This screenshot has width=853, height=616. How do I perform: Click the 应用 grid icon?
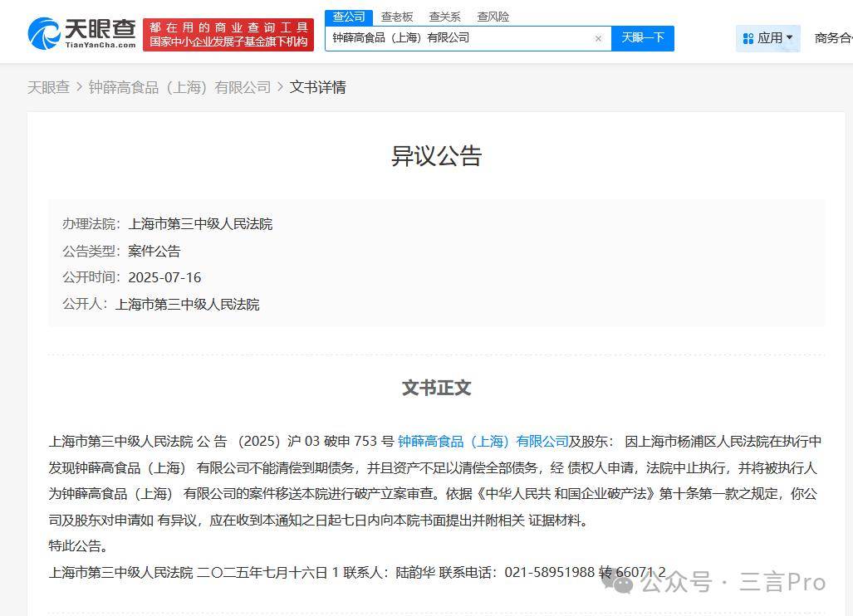(x=748, y=38)
